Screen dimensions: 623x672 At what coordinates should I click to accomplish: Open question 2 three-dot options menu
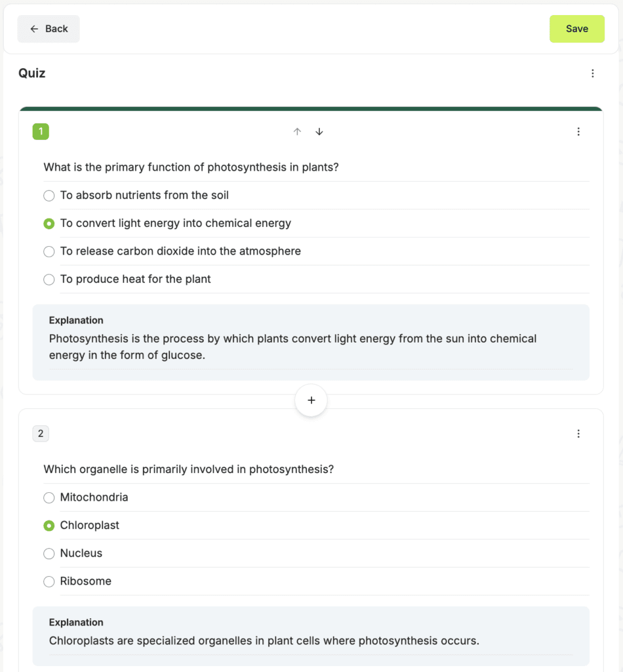click(x=578, y=434)
